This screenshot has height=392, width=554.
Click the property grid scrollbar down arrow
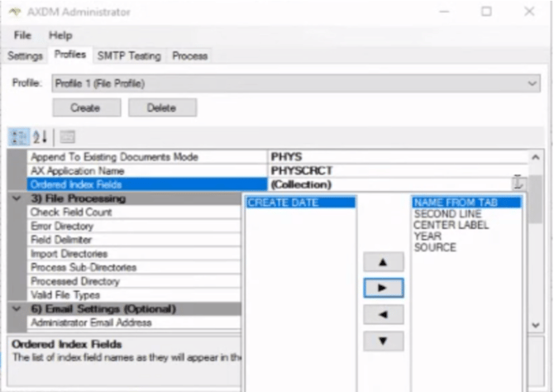click(x=536, y=325)
